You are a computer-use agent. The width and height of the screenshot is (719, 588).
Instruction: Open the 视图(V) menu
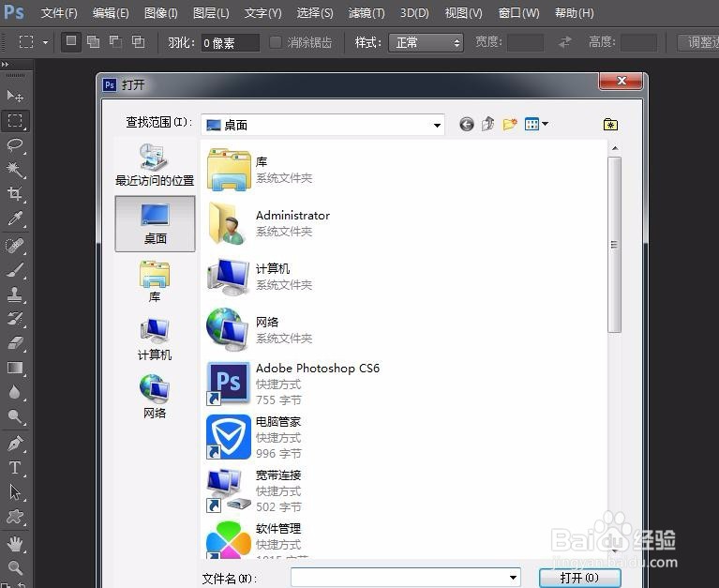463,13
